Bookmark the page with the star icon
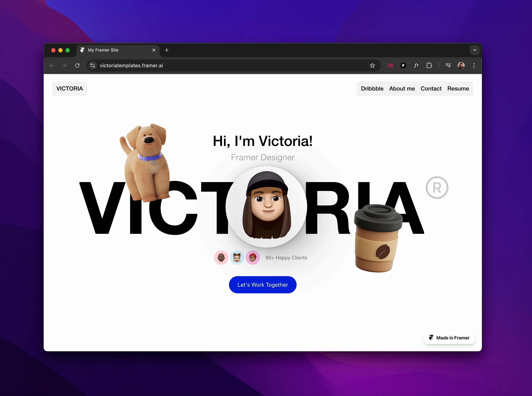Screen dimensions: 532x396 pyautogui.click(x=372, y=65)
